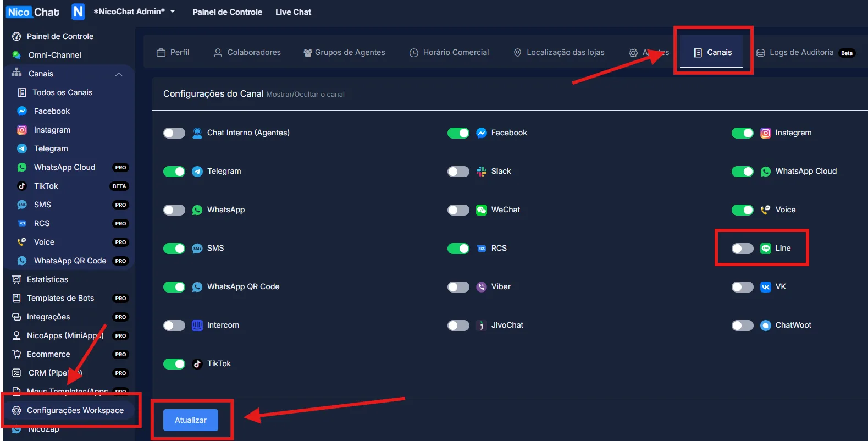This screenshot has width=868, height=441.
Task: Switch on the Line channel toggle
Action: (x=743, y=249)
